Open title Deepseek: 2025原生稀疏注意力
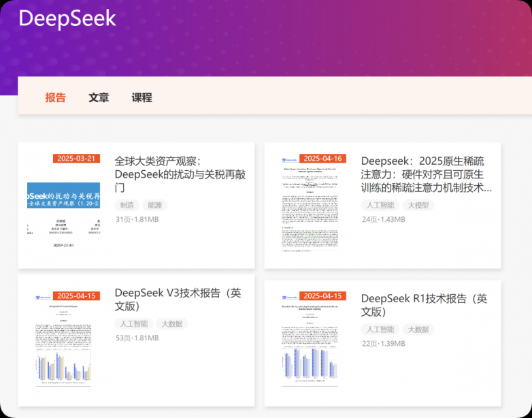The height and width of the screenshot is (418, 532). [x=427, y=174]
